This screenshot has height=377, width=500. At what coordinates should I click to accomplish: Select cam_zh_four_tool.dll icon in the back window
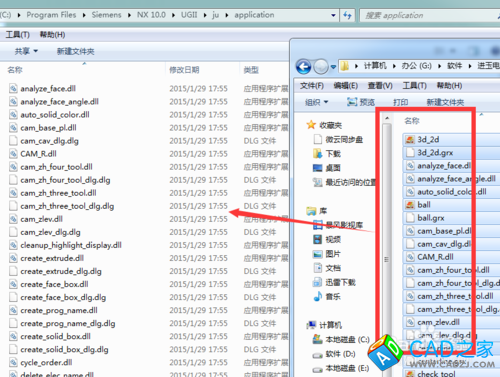(x=13, y=167)
